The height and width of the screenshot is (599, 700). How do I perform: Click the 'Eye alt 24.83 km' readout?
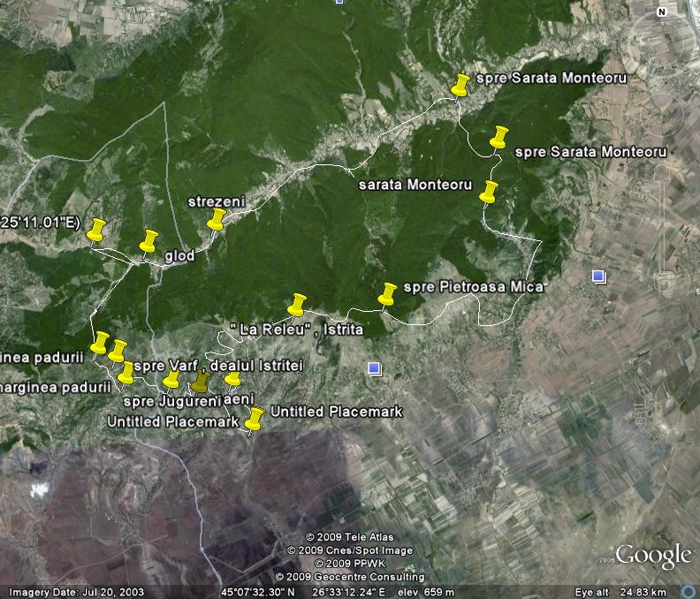click(620, 592)
